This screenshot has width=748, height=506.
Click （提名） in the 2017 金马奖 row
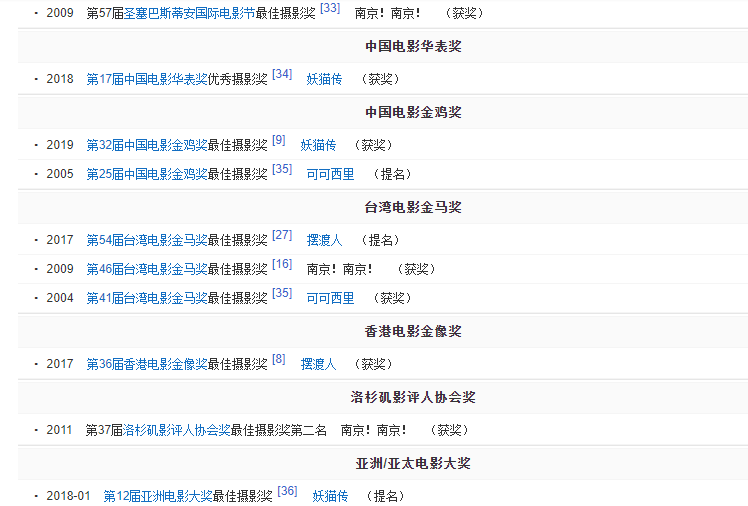(381, 240)
